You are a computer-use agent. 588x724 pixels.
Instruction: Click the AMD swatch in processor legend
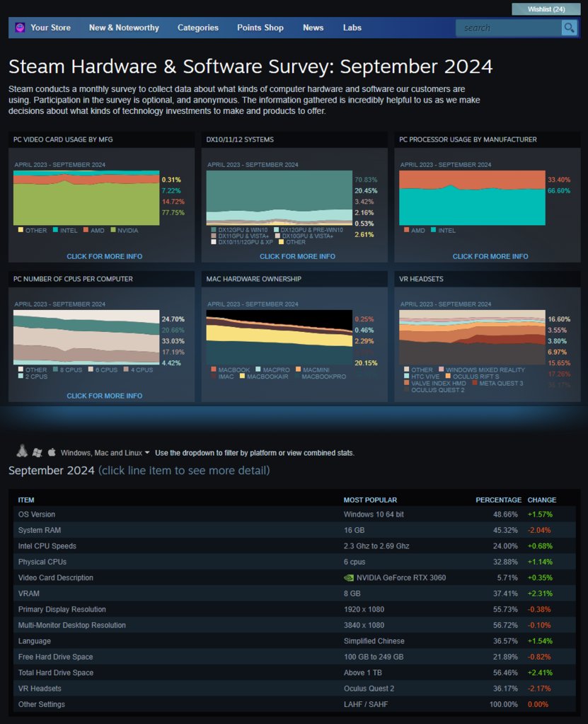[407, 230]
